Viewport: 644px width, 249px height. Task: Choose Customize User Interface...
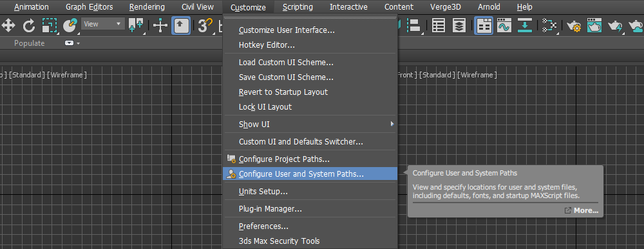point(310,30)
